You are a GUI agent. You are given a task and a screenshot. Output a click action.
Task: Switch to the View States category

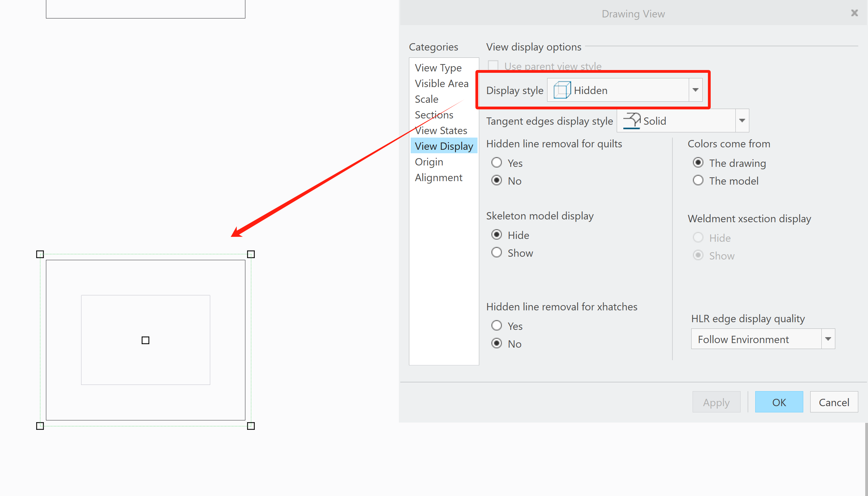tap(441, 130)
